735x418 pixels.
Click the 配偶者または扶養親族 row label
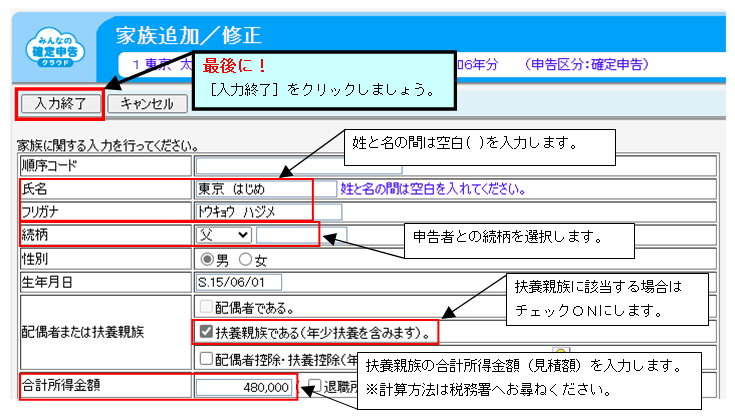82,332
